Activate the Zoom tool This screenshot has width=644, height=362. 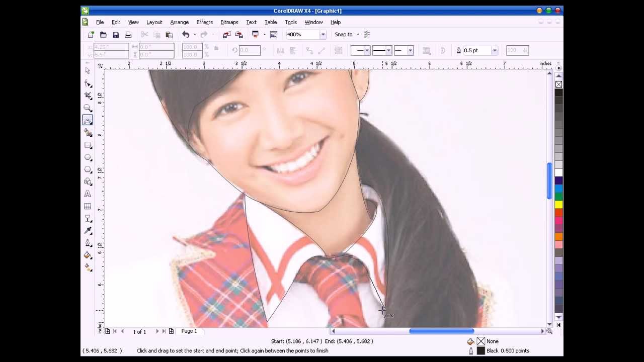point(88,108)
